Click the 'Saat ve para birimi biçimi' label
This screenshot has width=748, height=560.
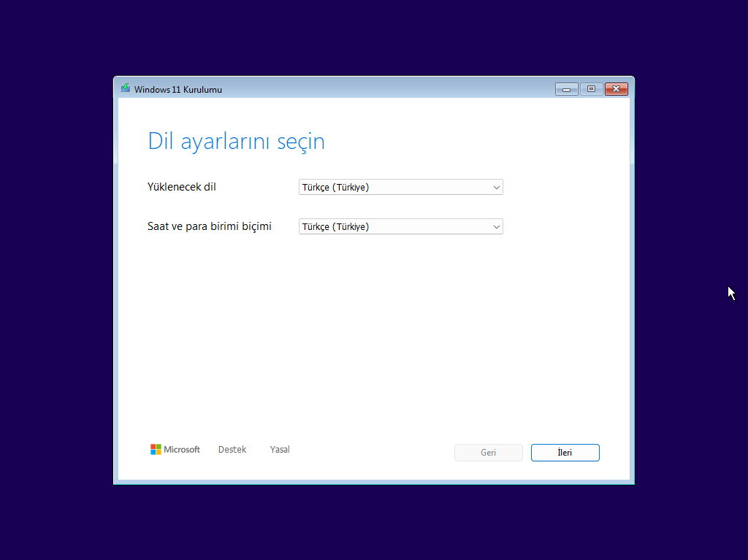point(210,226)
